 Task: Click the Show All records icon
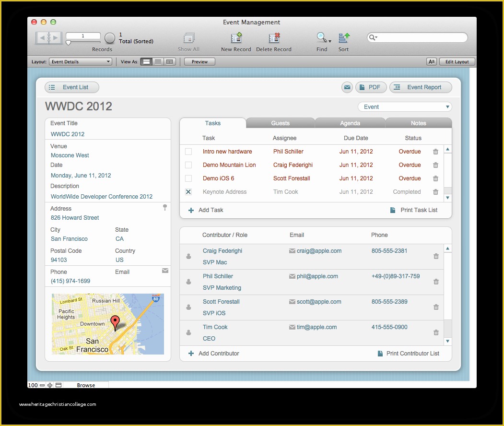pos(189,38)
